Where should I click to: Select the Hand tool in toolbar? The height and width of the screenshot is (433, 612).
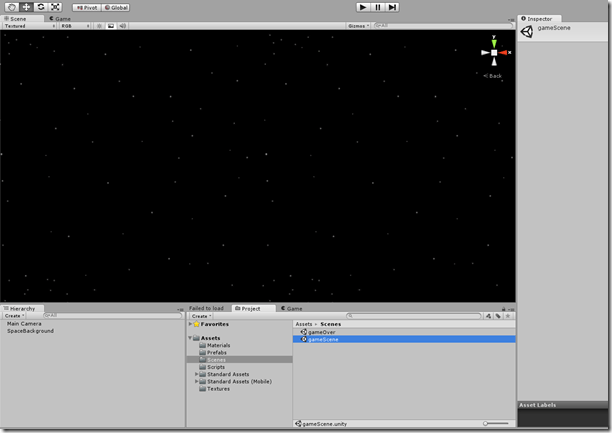click(x=13, y=7)
